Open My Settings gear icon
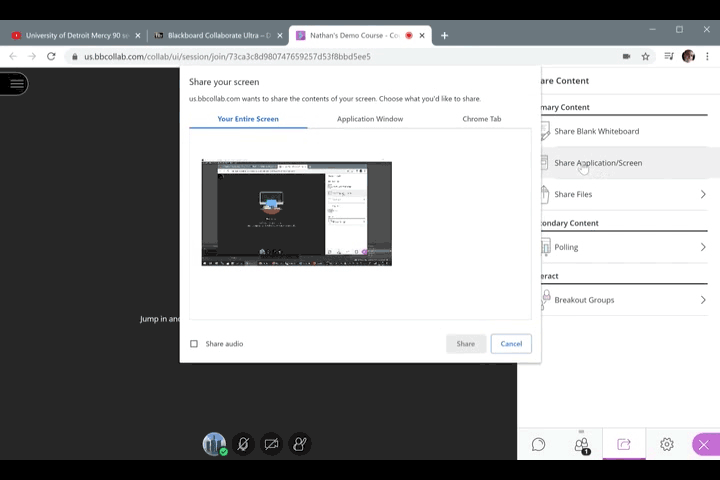Screen dimensions: 720x480 (667, 444)
